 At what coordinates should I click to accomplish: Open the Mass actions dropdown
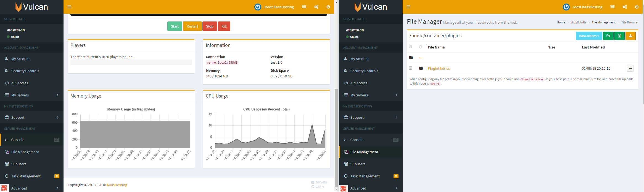point(589,36)
